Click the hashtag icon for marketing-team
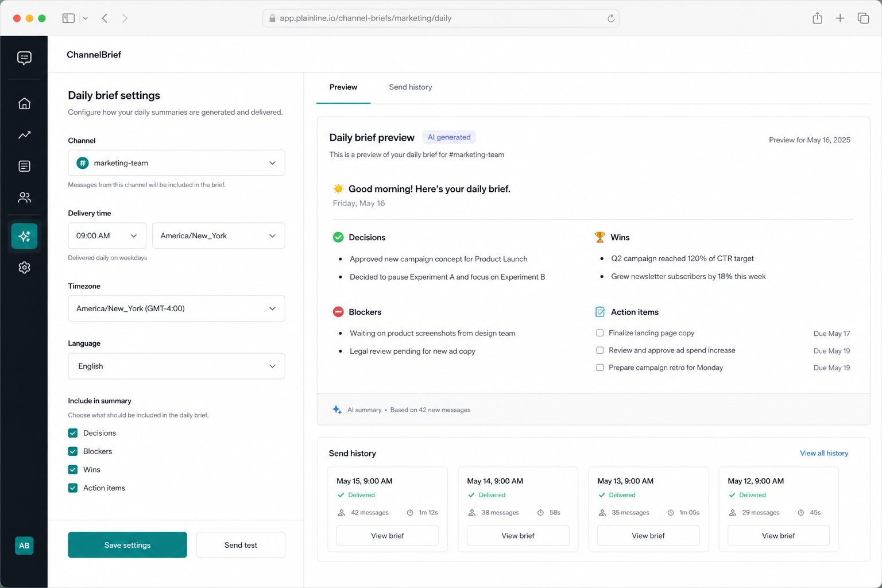This screenshot has width=882, height=588. tap(83, 163)
